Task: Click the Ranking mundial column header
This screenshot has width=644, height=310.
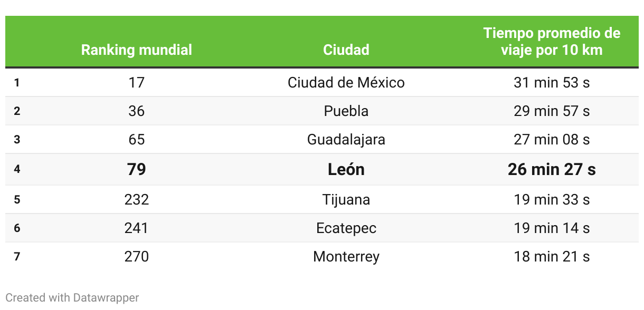Action: click(x=136, y=50)
